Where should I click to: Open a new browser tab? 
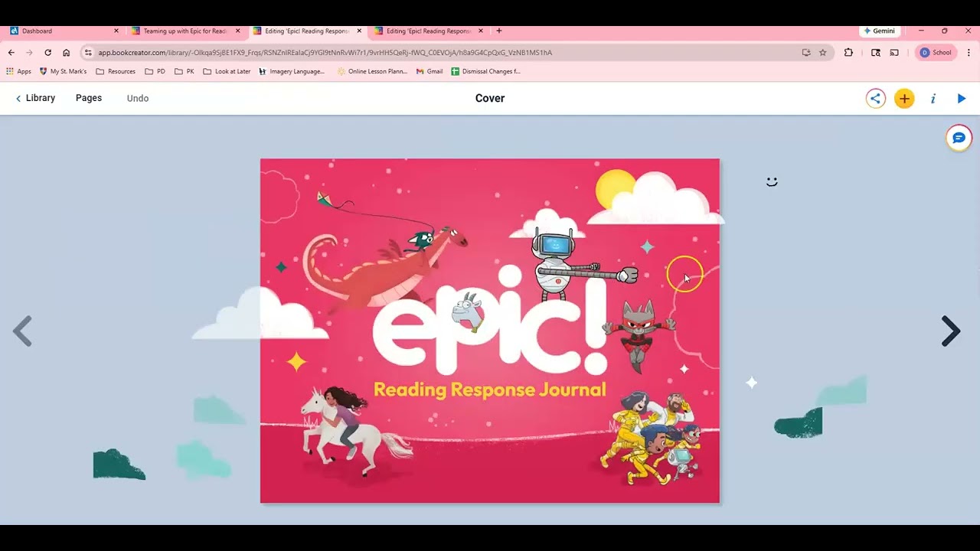(x=499, y=31)
